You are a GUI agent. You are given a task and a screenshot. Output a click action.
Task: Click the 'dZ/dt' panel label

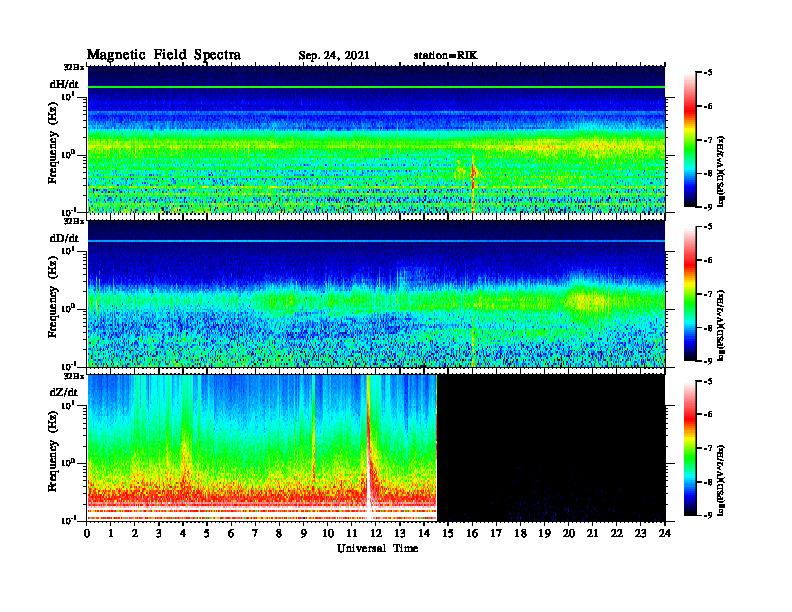(x=64, y=392)
